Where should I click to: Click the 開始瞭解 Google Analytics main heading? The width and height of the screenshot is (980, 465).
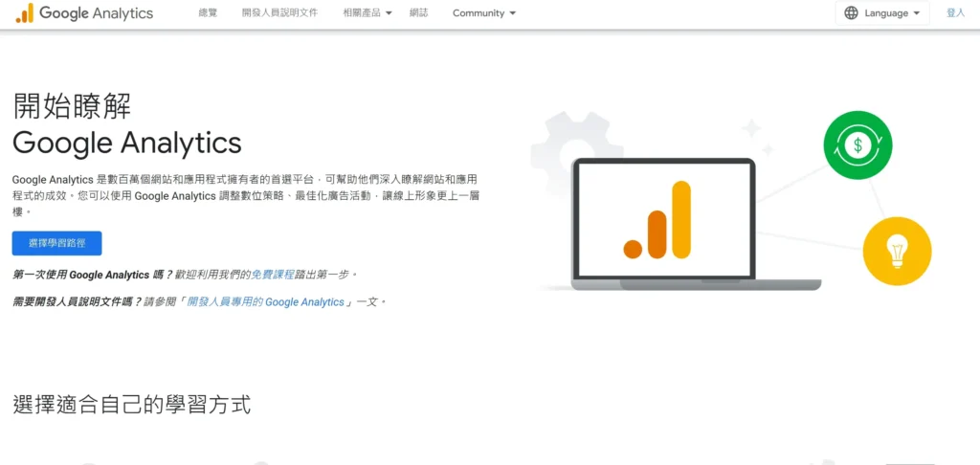[x=126, y=124]
